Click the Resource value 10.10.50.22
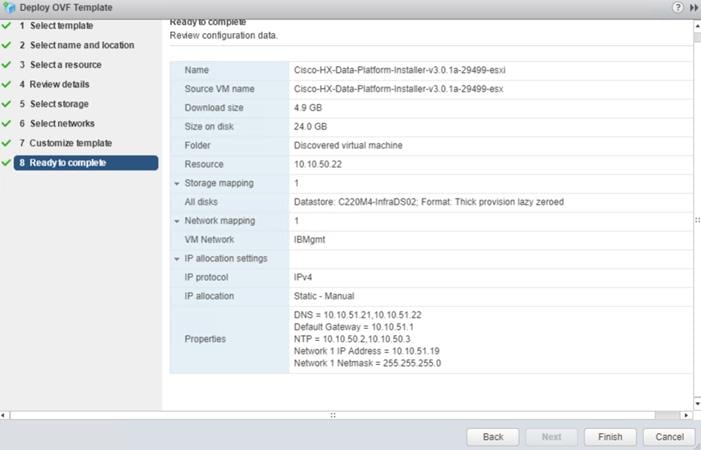The image size is (701, 450). (x=317, y=164)
